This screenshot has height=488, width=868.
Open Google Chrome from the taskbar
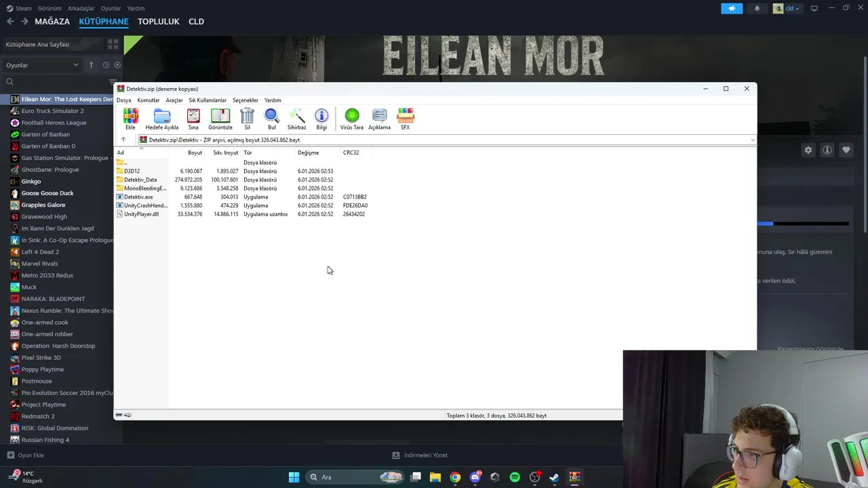tap(455, 477)
